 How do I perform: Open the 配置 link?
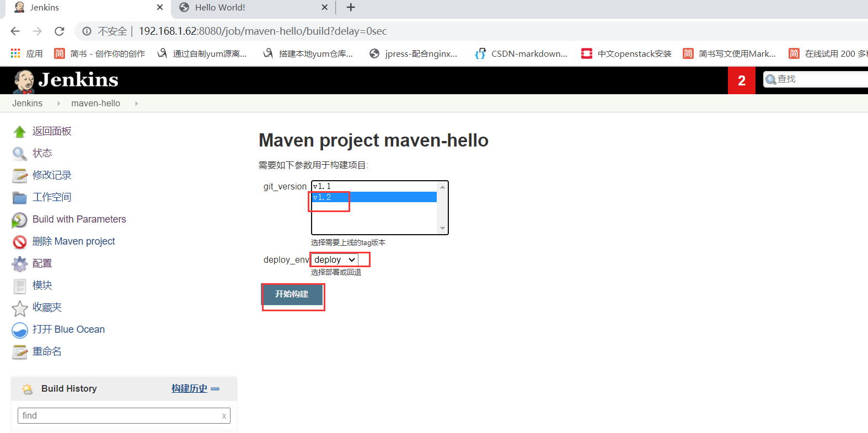(42, 263)
